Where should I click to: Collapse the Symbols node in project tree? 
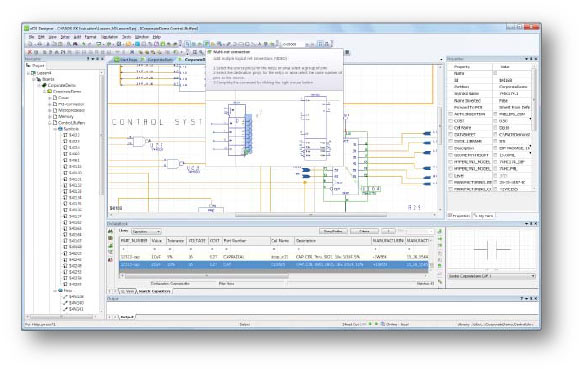[55, 129]
